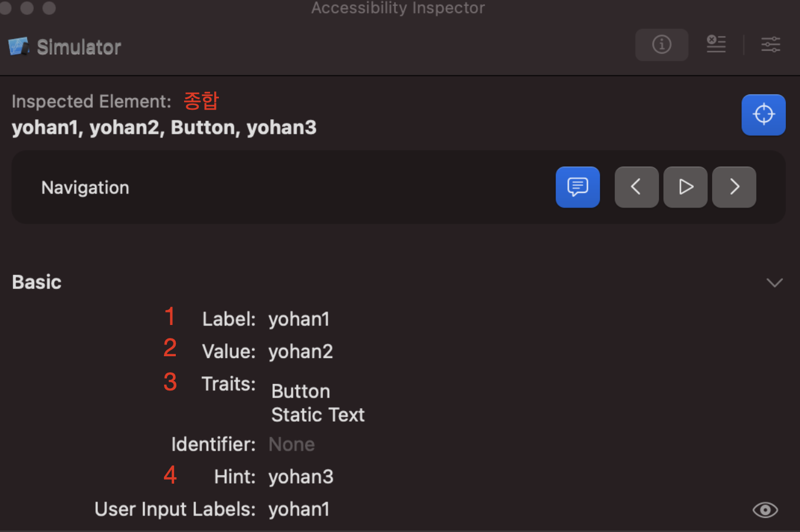Click the eye icon beside User Input Labels
This screenshot has width=800, height=532.
point(765,510)
